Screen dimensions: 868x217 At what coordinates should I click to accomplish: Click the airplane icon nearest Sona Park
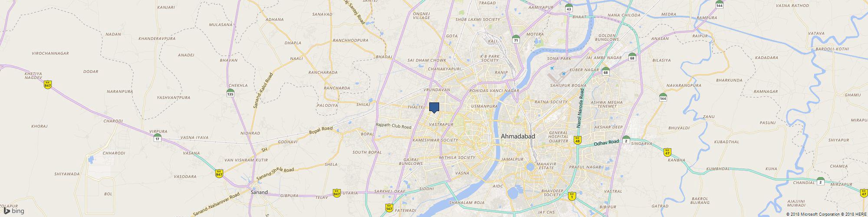(x=552, y=69)
